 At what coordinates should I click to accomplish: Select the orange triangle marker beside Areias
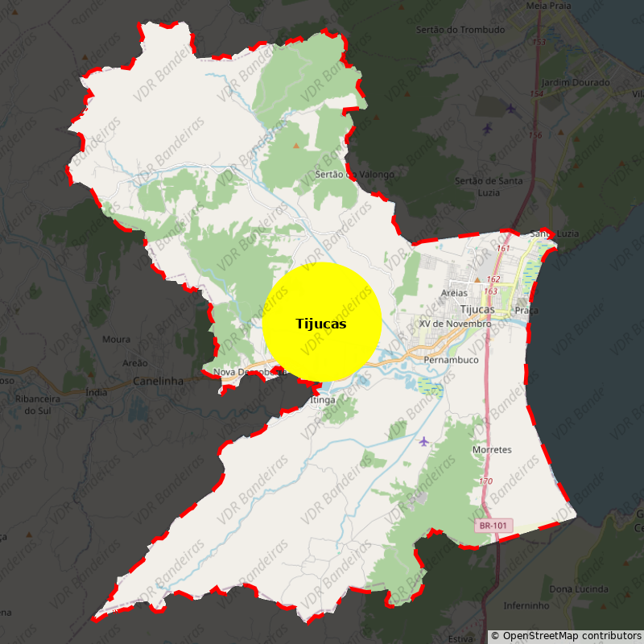click(477, 280)
